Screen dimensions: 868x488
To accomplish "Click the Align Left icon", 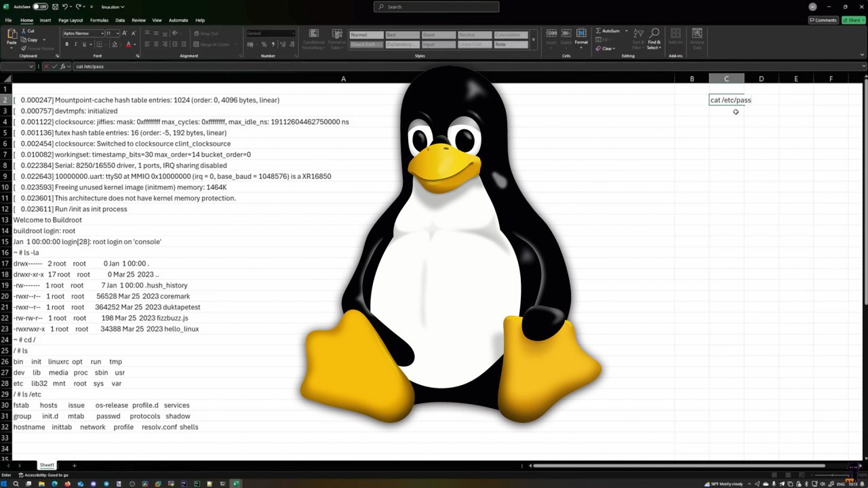I will 146,45.
